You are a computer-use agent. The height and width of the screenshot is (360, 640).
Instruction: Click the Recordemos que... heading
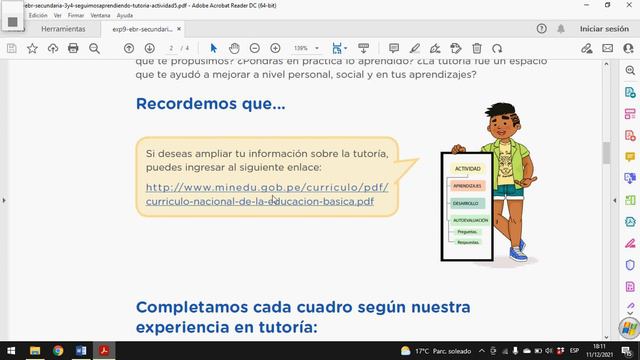coord(211,104)
